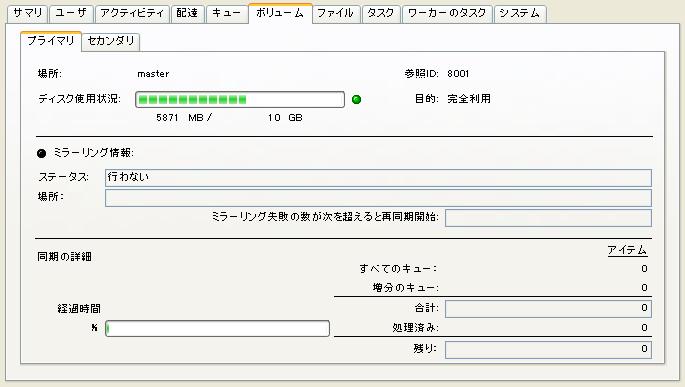685x387 pixels.
Task: Switch to the セカンダリ sub-tab
Action: click(111, 41)
